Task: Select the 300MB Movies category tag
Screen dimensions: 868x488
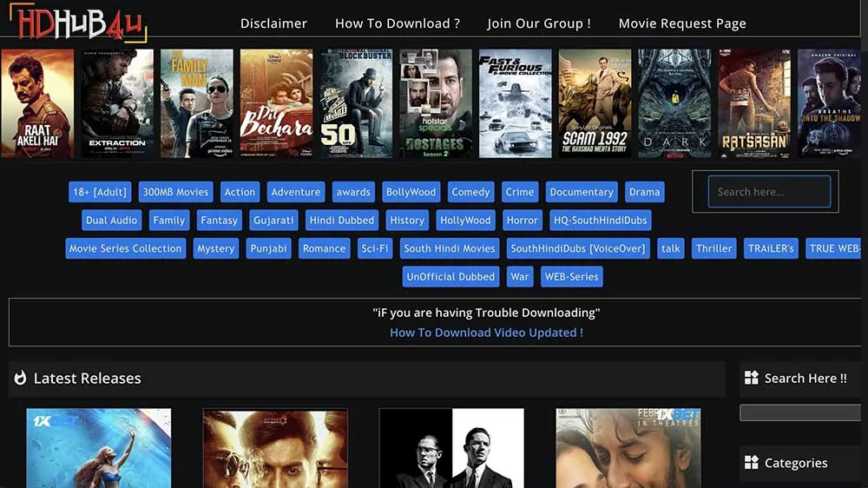Action: (175, 192)
